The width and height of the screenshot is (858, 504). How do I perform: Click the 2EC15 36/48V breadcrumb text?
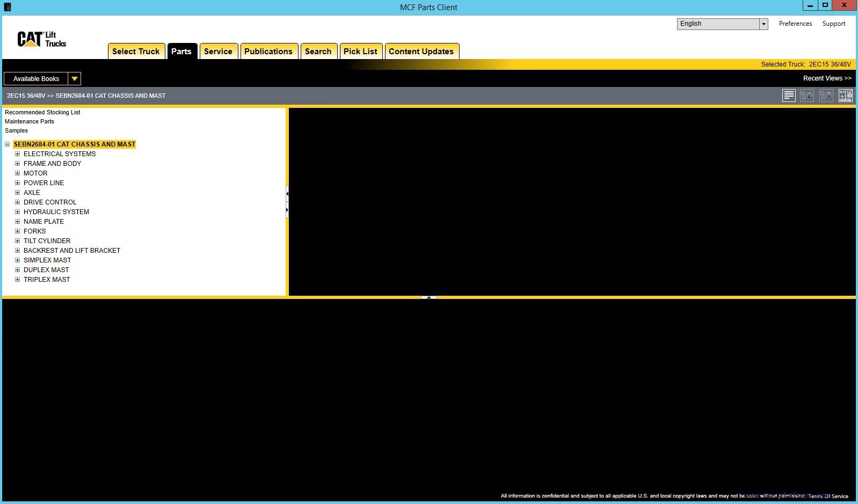point(26,96)
